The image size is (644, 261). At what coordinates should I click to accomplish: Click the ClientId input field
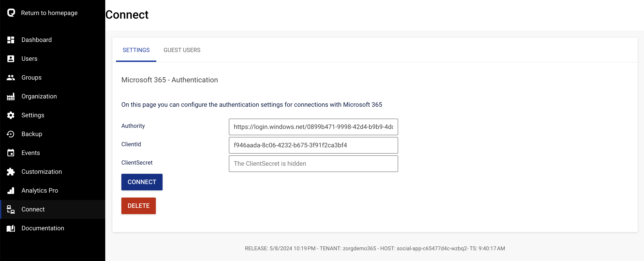click(x=313, y=145)
